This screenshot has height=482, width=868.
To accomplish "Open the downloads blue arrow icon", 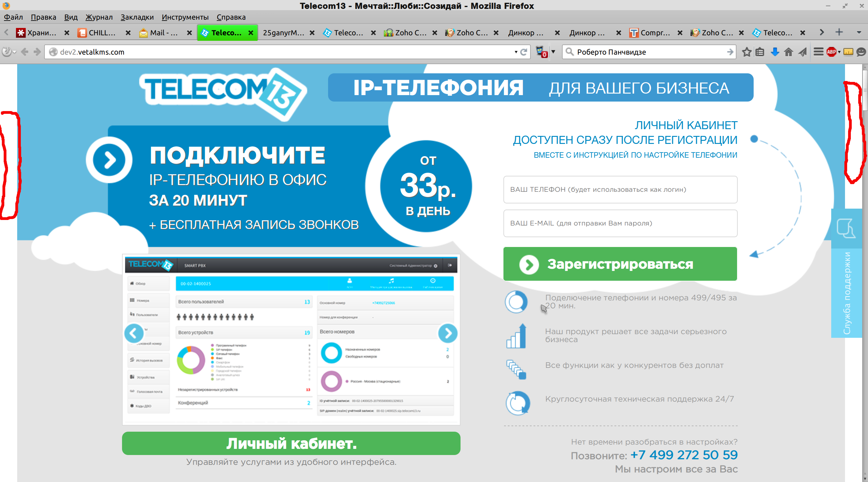I will click(775, 52).
